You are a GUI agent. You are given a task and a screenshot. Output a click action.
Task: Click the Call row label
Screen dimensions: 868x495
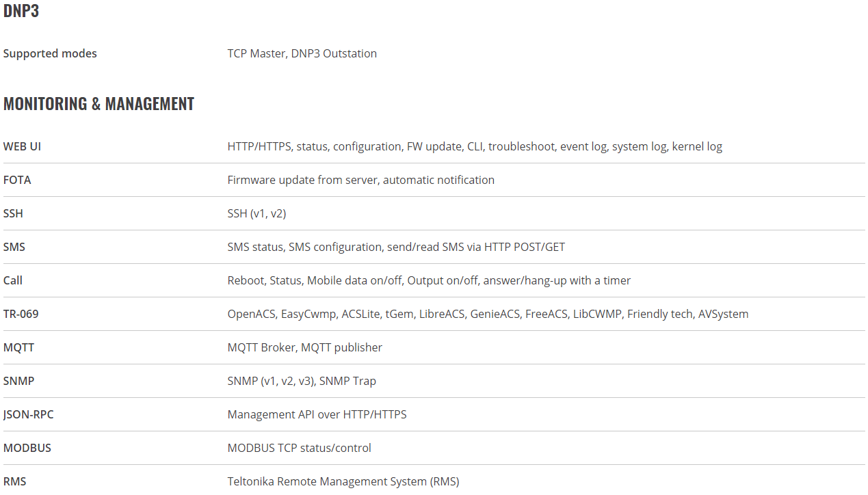tap(13, 280)
